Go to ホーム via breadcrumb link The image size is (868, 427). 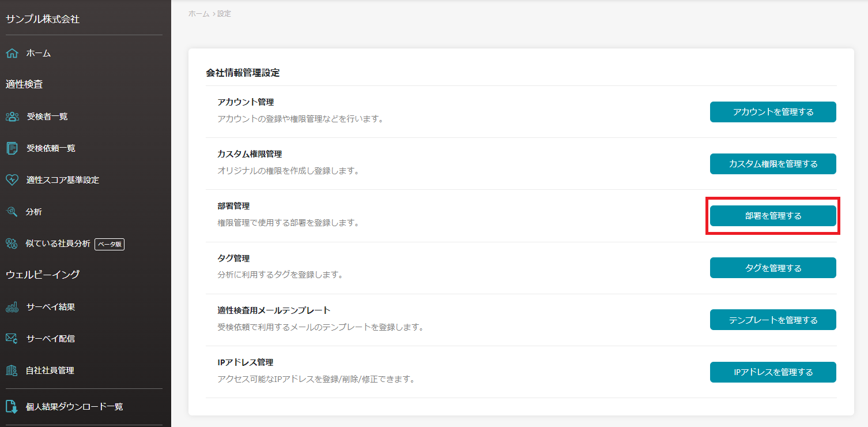point(199,13)
